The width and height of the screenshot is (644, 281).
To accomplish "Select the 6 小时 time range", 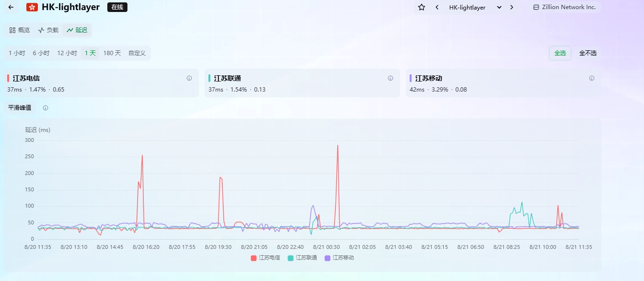I will pos(41,53).
